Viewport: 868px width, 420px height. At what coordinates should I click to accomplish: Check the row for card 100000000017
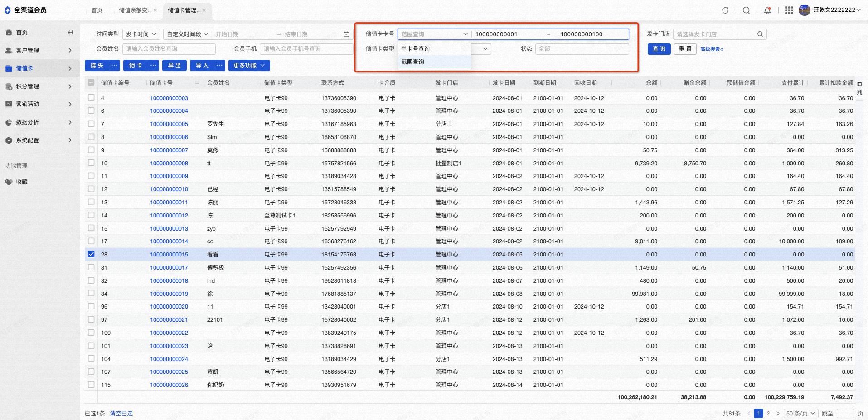click(91, 267)
